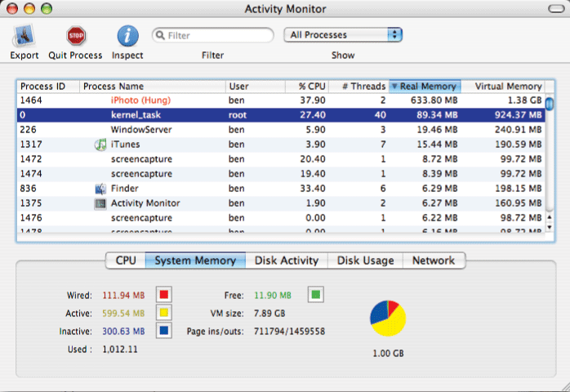Select the iPhoto (Hung) process

coord(140,100)
